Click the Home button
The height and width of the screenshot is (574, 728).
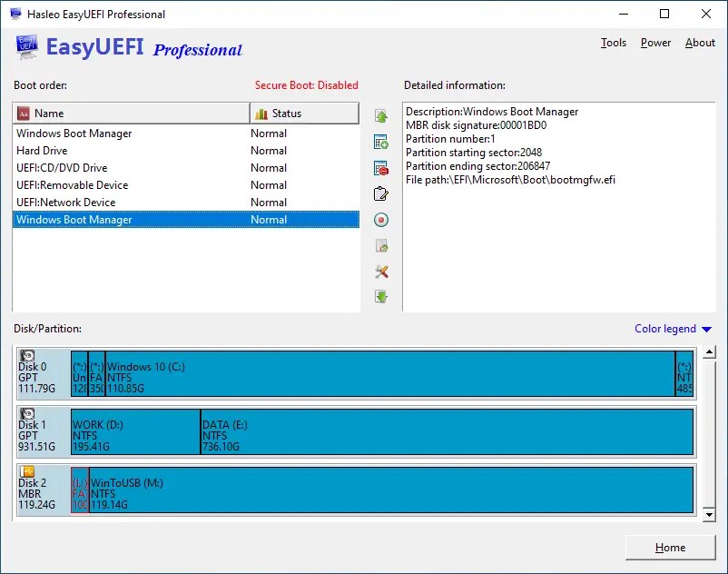[x=671, y=548]
